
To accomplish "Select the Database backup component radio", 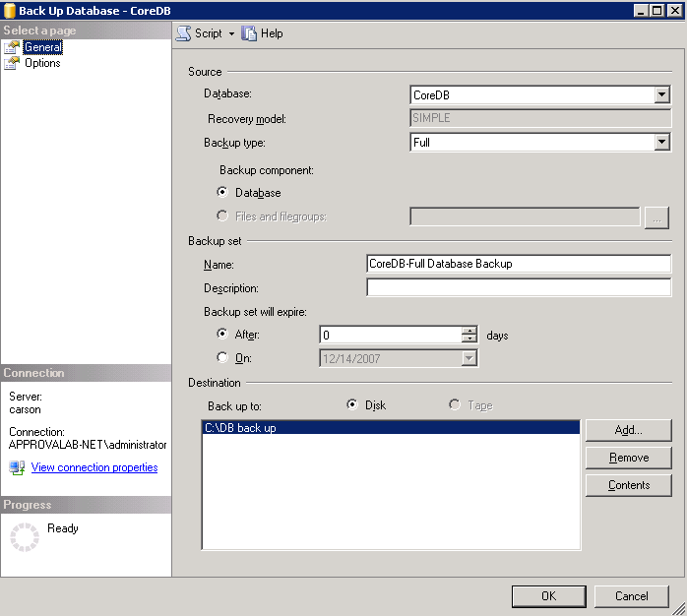I will pyautogui.click(x=222, y=193).
